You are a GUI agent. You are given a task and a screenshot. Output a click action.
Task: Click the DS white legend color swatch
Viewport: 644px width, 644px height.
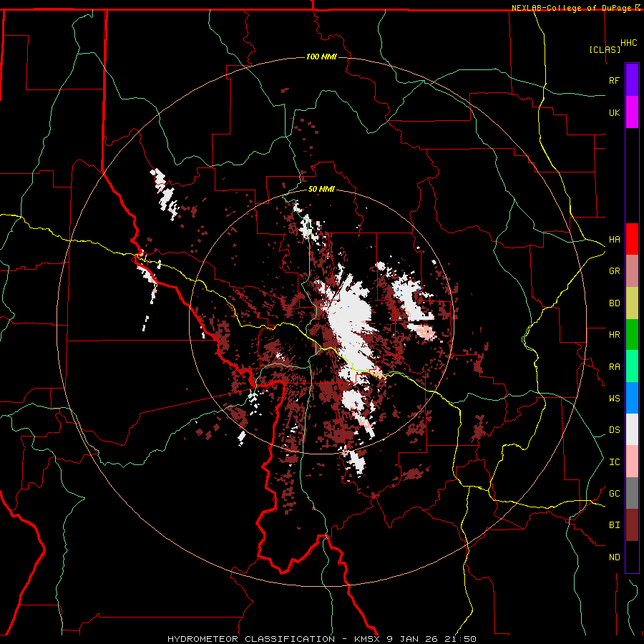tap(632, 429)
